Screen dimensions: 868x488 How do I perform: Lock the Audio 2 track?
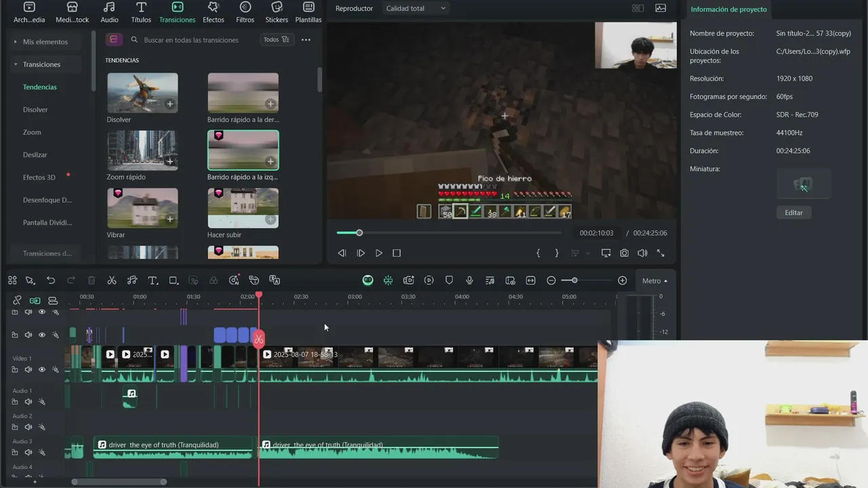(15, 427)
